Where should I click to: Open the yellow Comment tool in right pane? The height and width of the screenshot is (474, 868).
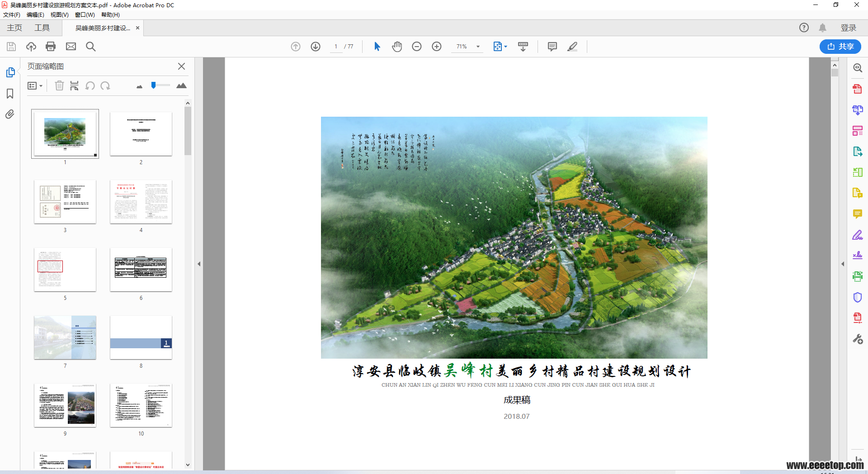858,214
